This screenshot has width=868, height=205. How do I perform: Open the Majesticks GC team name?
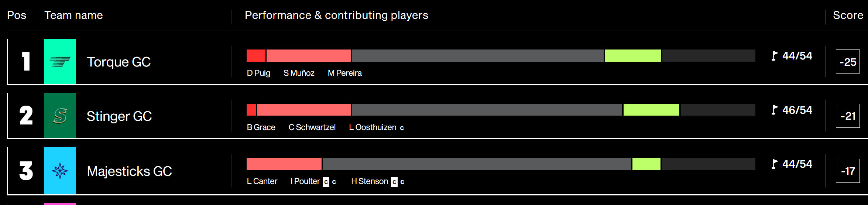coord(130,171)
